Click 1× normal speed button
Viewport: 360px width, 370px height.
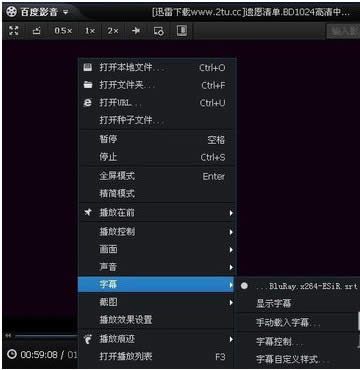[90, 31]
